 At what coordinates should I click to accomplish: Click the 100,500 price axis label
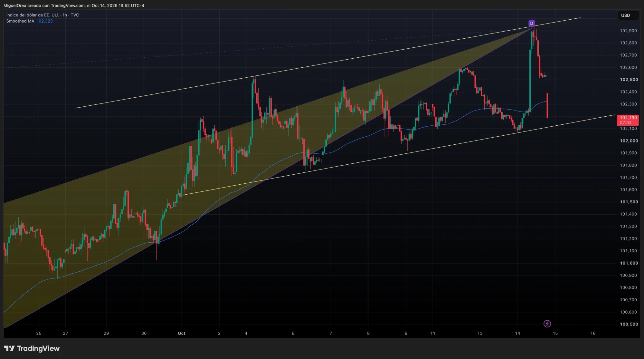point(629,324)
